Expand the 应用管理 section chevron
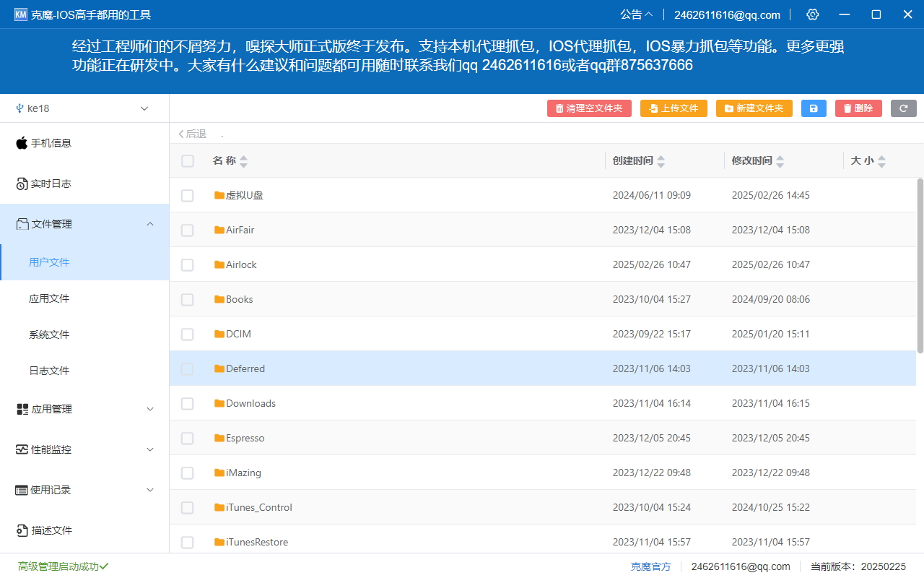 click(150, 409)
